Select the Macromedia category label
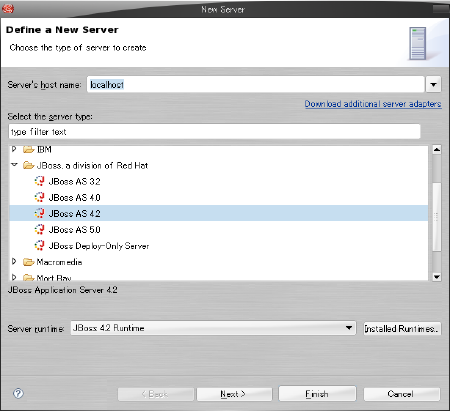This screenshot has height=411, width=450. click(59, 262)
